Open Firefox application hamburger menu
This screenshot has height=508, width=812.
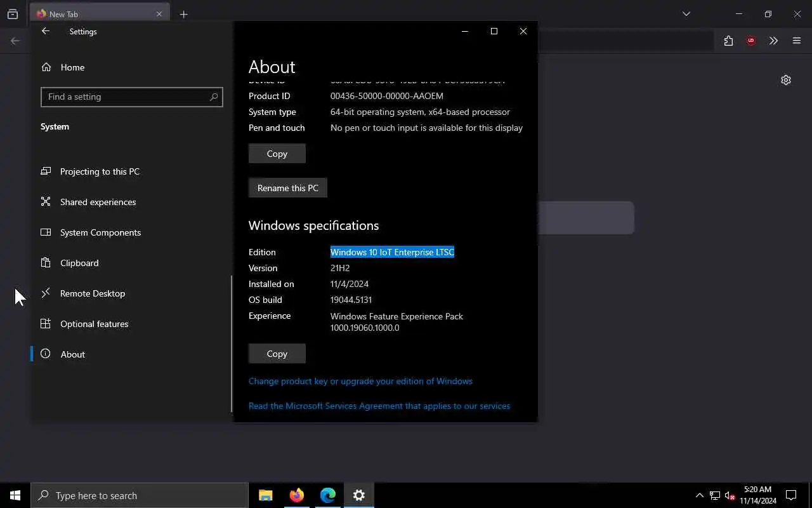tap(797, 41)
